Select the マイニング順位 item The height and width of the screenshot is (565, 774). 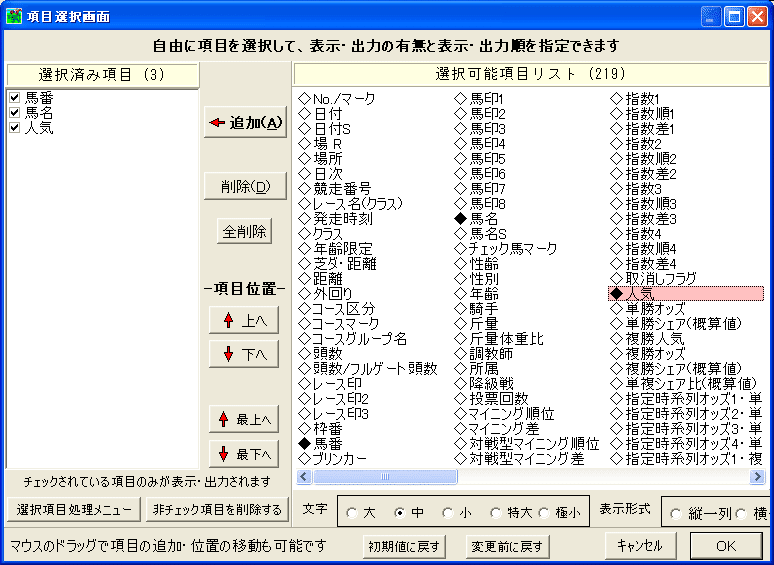click(x=504, y=414)
